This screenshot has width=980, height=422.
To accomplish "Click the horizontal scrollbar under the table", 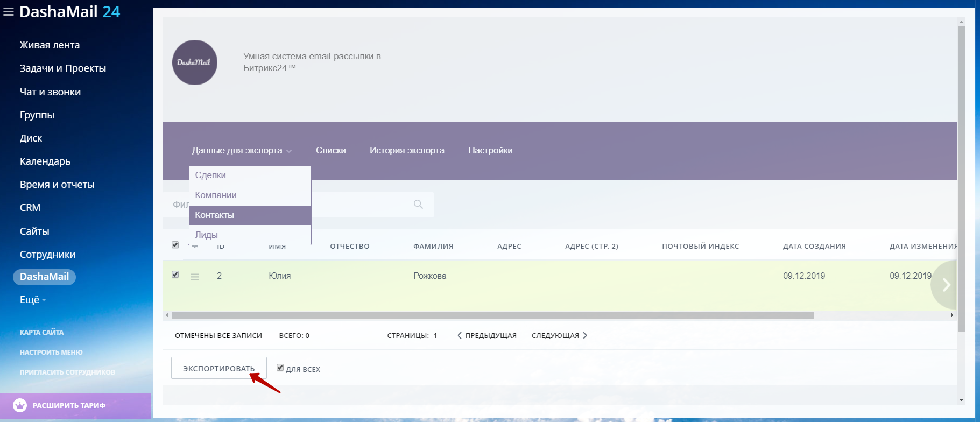I will pos(492,315).
